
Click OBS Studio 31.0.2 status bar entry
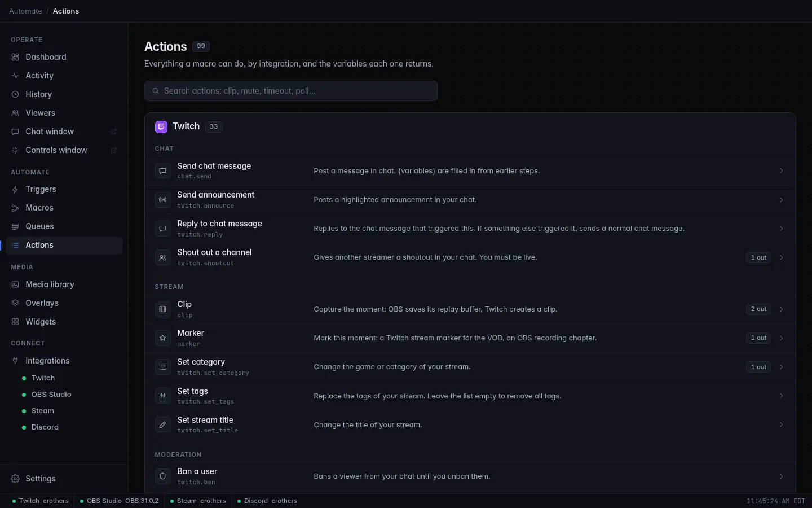click(x=120, y=501)
